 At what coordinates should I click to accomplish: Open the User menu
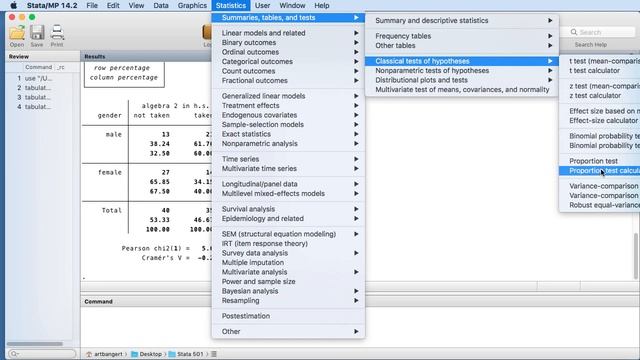click(x=262, y=5)
